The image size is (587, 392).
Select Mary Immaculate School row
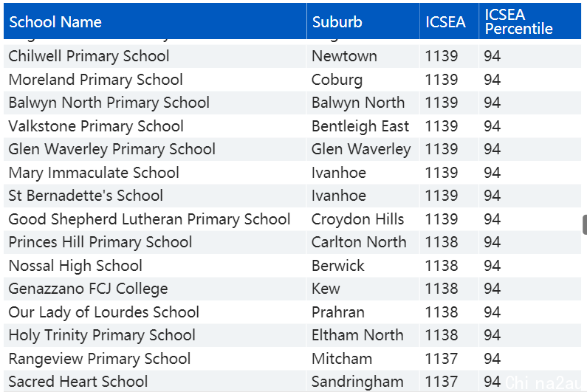tap(292, 173)
